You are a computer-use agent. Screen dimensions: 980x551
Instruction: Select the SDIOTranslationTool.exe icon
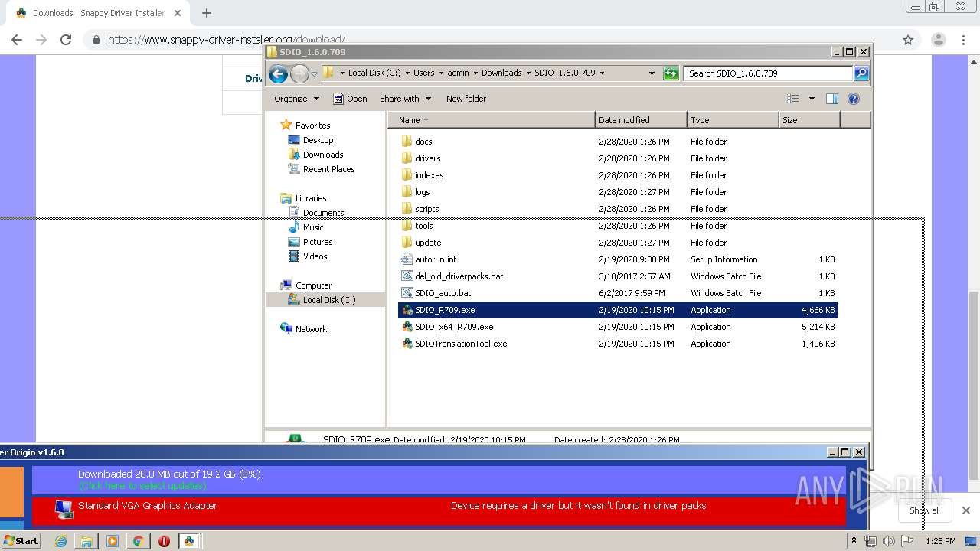407,344
